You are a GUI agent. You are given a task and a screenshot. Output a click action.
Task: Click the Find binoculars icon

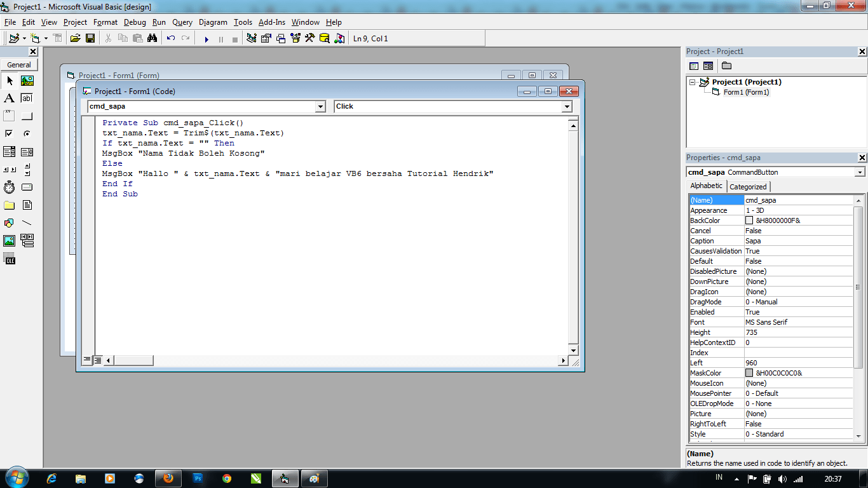153,39
